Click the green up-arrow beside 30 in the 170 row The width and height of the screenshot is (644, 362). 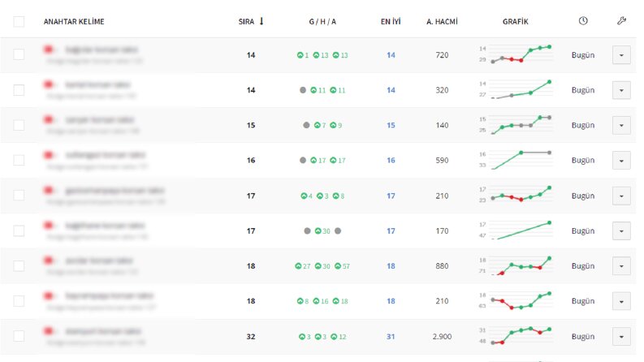[318, 231]
